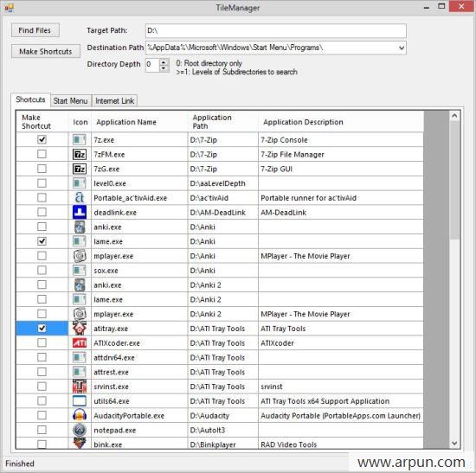
Task: Click the Target Path input field
Action: pyautogui.click(x=275, y=30)
